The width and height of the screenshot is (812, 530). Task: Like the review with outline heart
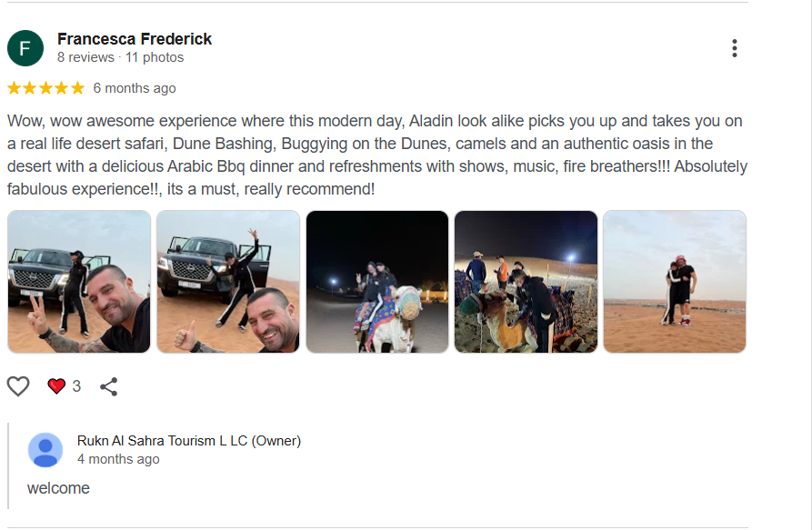[x=18, y=386]
